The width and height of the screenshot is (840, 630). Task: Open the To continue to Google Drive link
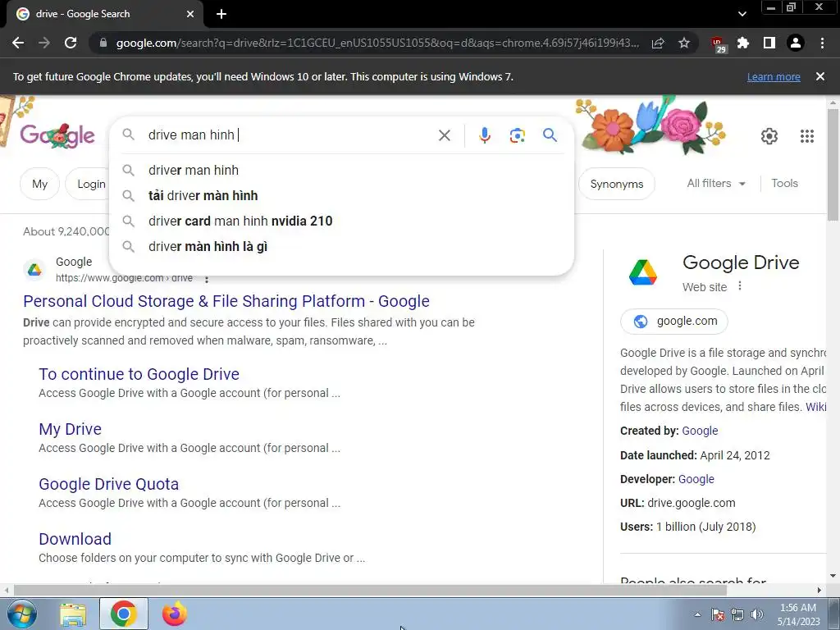(139, 374)
